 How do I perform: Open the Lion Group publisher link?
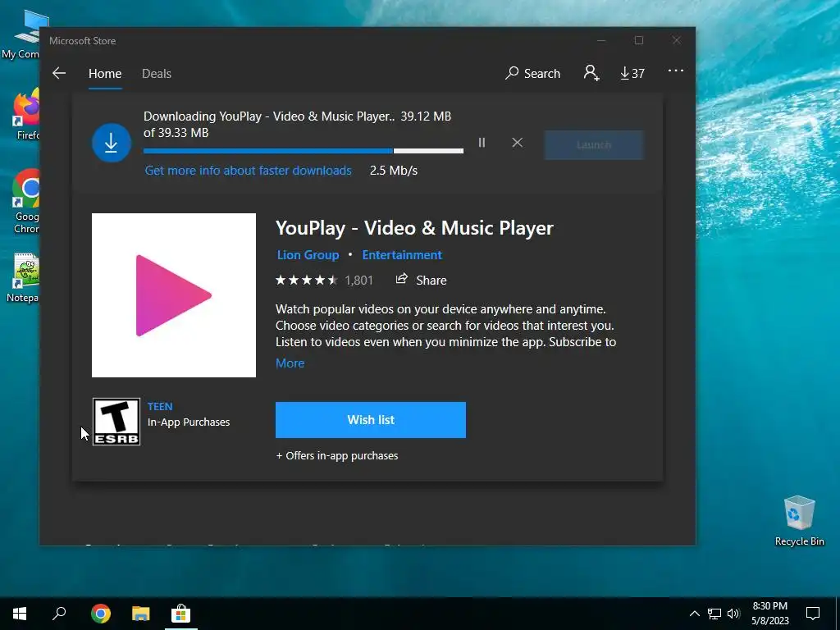point(308,255)
